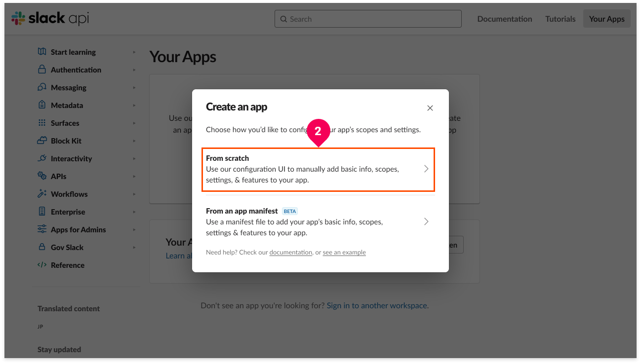
Task: Click the Reference code brackets icon
Action: tap(42, 265)
